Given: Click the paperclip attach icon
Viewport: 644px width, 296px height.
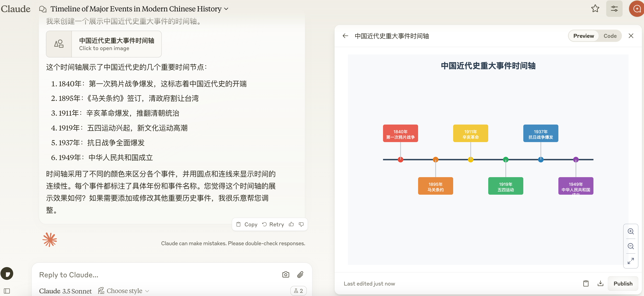Looking at the screenshot, I should [300, 275].
